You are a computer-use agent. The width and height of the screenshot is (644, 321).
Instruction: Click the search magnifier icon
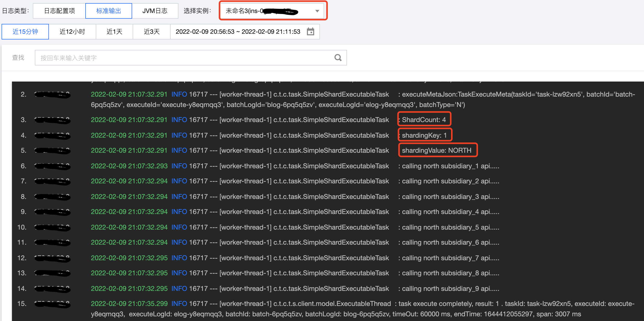point(338,57)
